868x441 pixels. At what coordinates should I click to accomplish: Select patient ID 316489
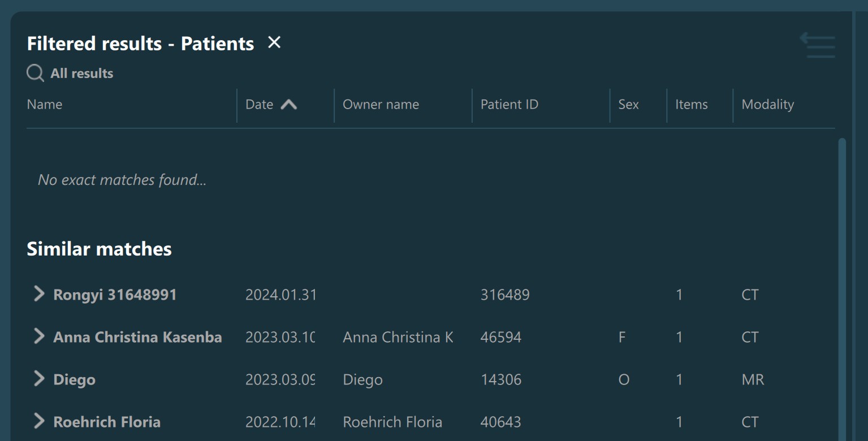(505, 295)
